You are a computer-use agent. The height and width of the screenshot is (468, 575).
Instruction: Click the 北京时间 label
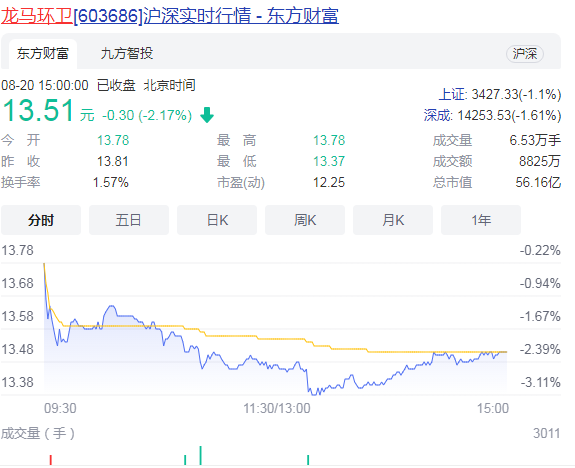point(169,85)
